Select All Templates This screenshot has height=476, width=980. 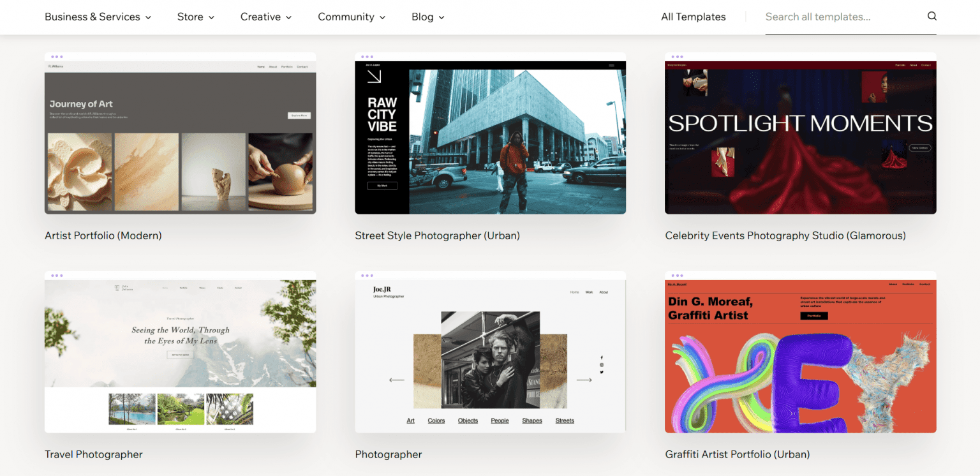click(693, 17)
